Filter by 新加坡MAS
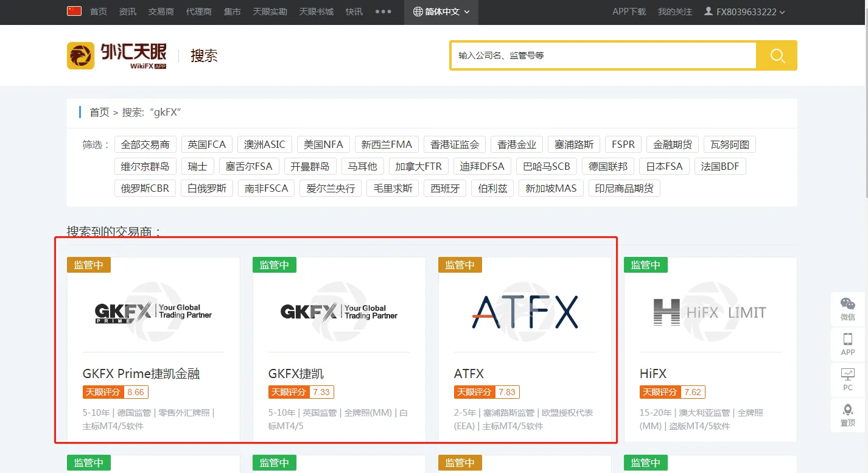This screenshot has height=473, width=868. [x=551, y=188]
